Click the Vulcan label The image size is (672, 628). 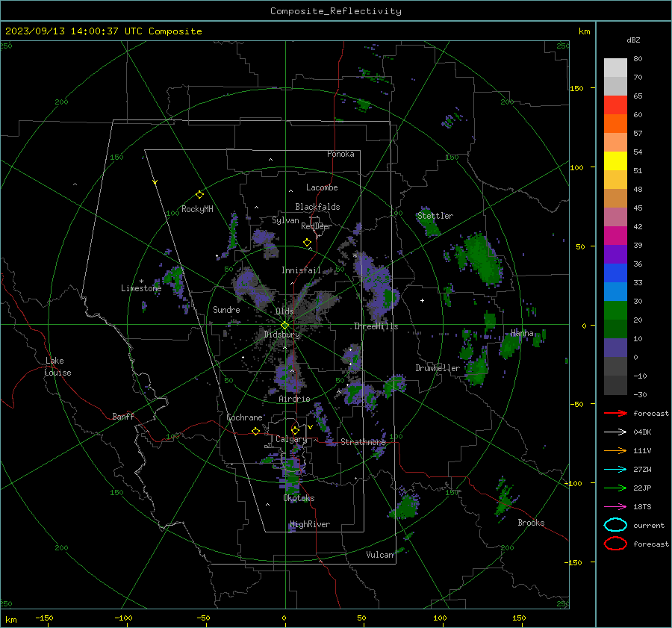pos(380,555)
